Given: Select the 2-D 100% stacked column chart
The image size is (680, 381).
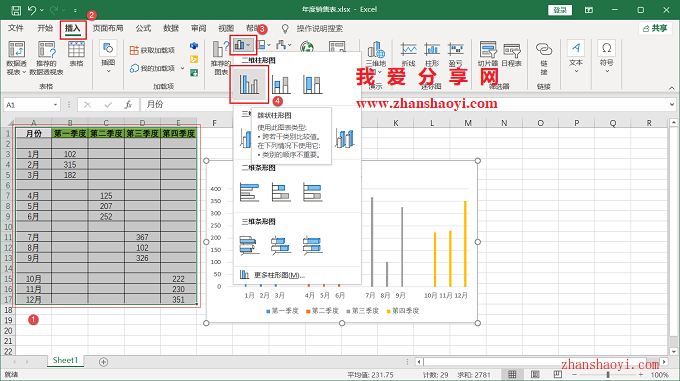Looking at the screenshot, I should click(x=312, y=84).
